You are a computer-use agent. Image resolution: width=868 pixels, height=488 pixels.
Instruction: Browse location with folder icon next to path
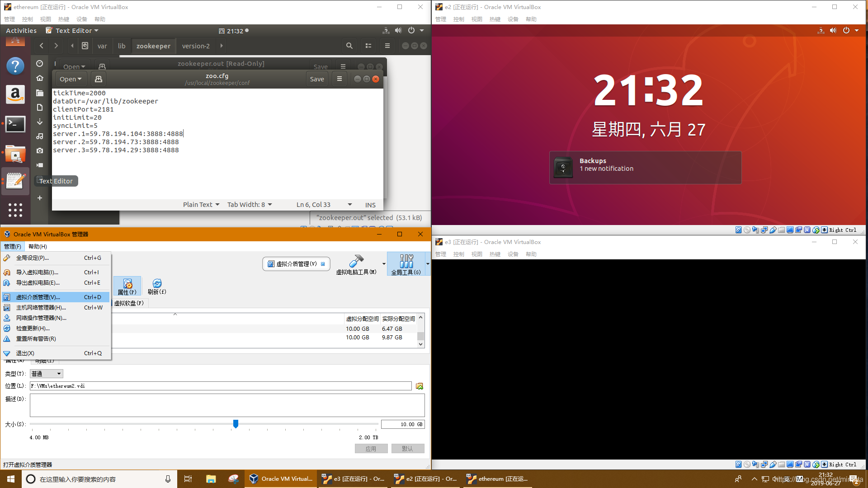(420, 386)
